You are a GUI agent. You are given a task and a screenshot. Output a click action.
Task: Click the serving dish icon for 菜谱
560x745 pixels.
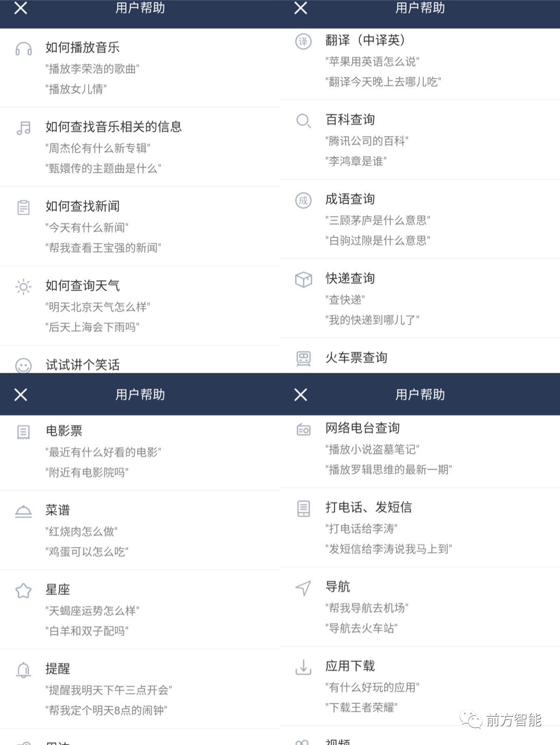23,511
